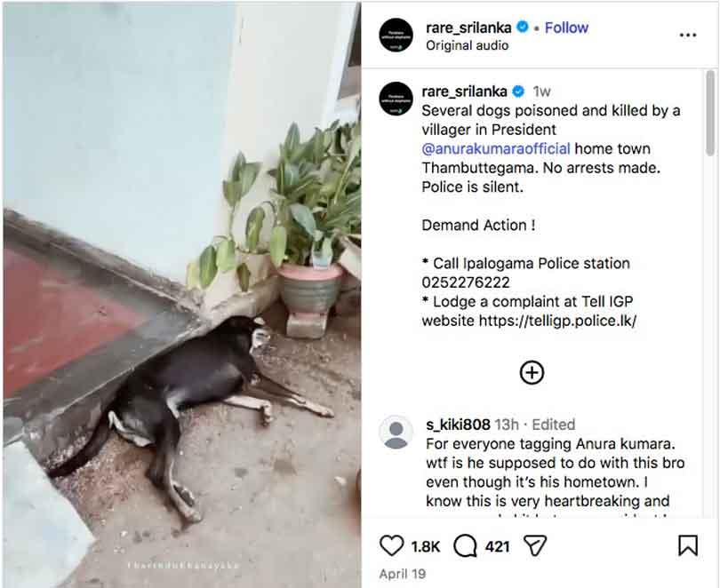Load more comments with plus circle
720x588 pixels.
coord(532,372)
